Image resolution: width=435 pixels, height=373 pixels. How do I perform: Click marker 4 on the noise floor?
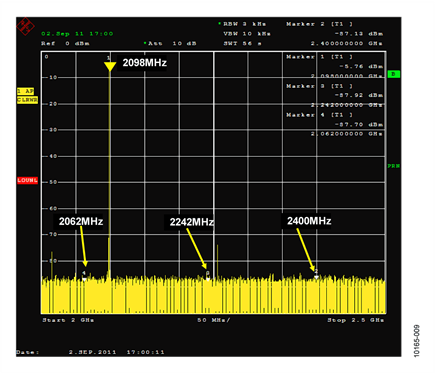(84, 276)
